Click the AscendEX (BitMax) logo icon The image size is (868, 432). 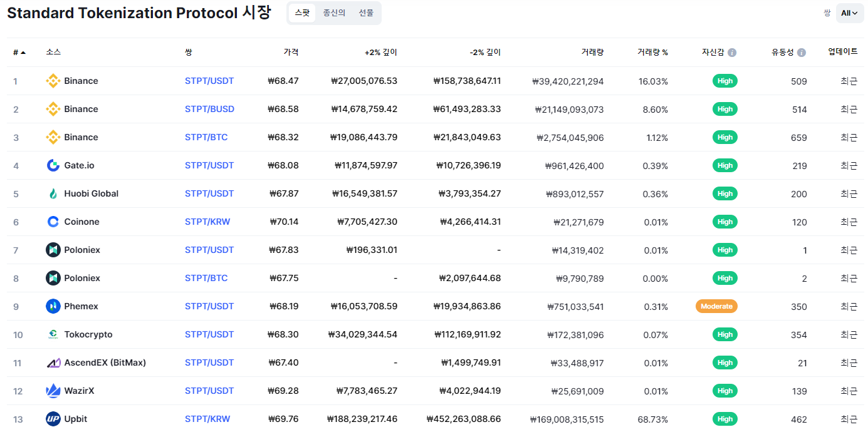pos(53,363)
